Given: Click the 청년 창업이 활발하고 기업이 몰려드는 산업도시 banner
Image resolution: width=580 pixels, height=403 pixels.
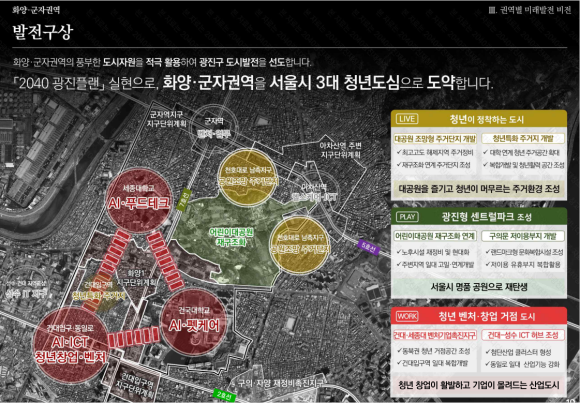Looking at the screenshot, I should point(479,384).
